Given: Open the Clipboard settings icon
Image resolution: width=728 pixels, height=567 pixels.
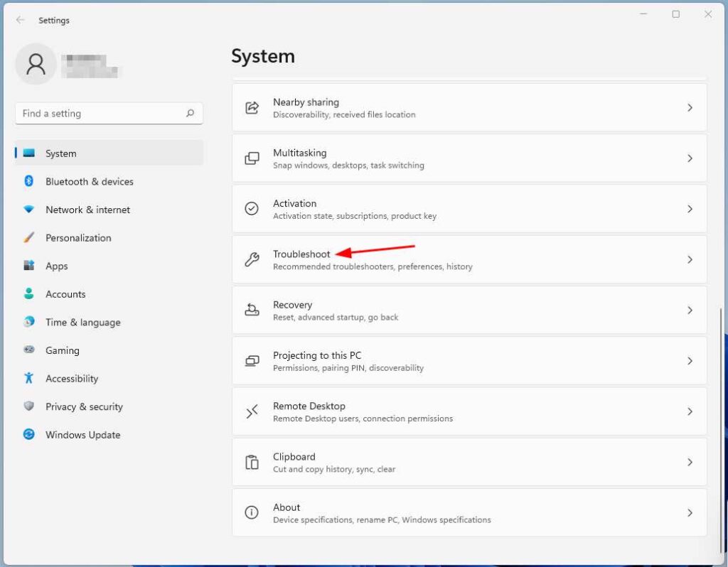Looking at the screenshot, I should pos(252,462).
